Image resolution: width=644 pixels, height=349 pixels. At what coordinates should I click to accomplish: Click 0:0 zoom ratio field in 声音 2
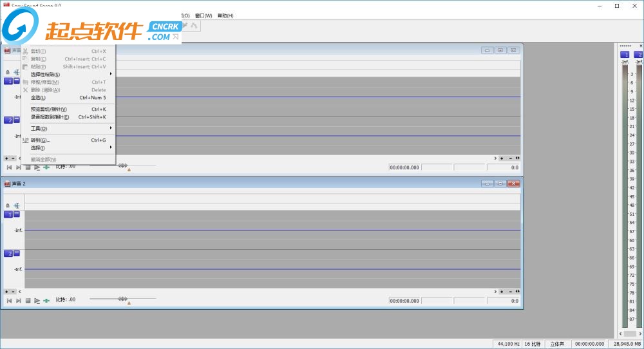coord(504,301)
